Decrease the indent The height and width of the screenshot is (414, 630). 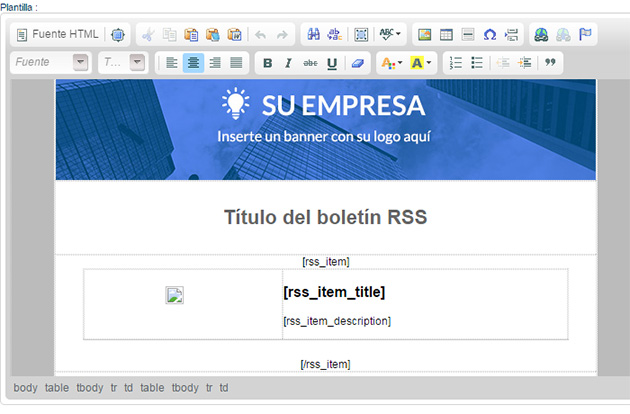pyautogui.click(x=503, y=63)
